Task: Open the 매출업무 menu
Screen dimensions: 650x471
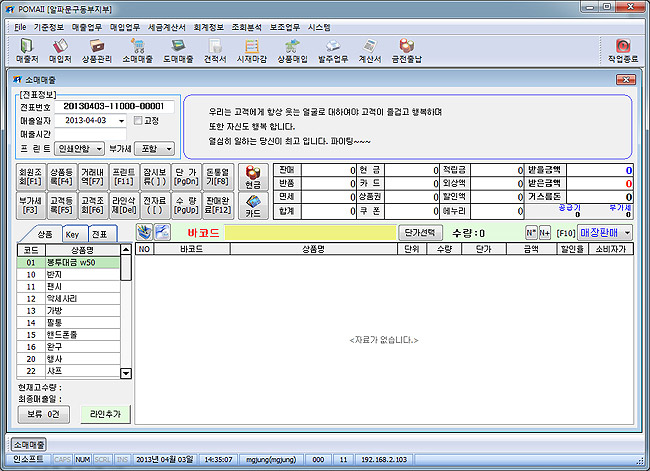Action: (87, 27)
